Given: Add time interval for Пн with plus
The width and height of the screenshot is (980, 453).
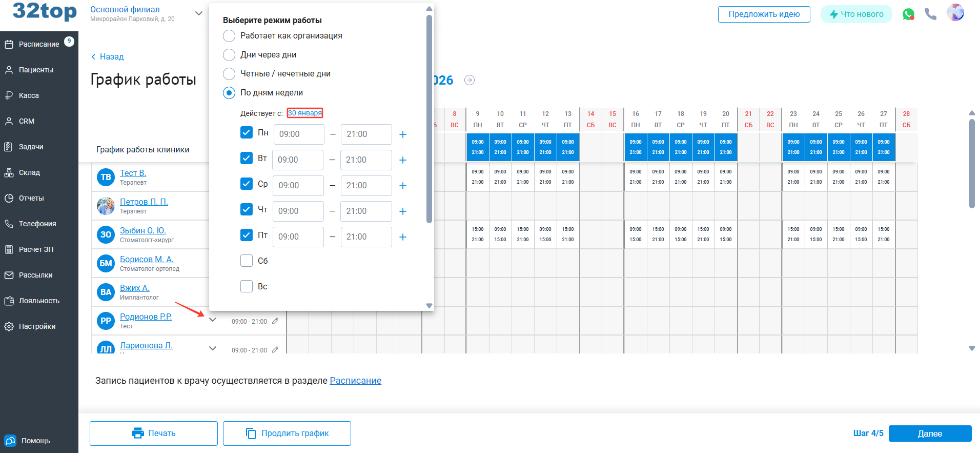Looking at the screenshot, I should coord(403,134).
